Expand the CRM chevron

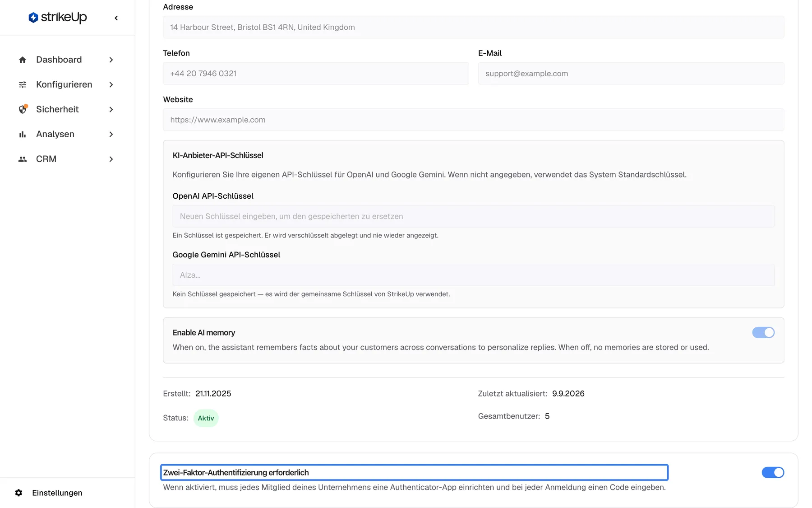(111, 159)
